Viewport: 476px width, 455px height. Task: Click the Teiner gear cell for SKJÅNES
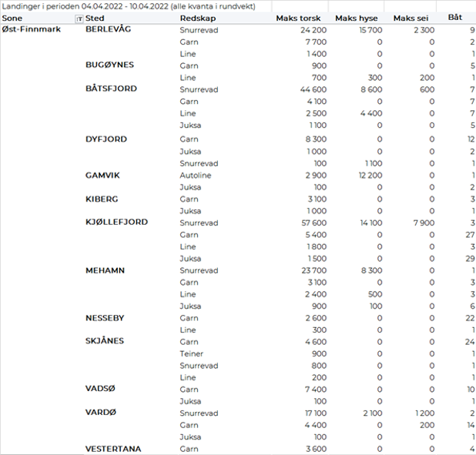click(x=192, y=353)
